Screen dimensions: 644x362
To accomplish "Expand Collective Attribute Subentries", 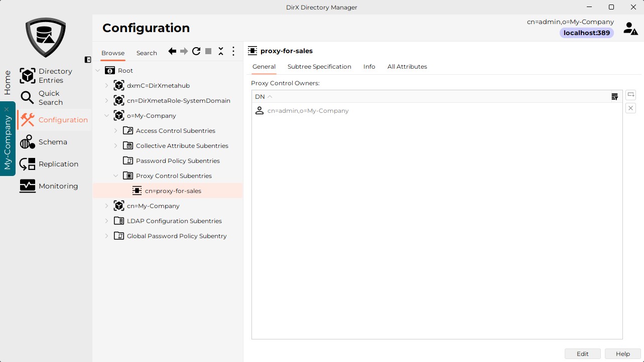I will (115, 146).
